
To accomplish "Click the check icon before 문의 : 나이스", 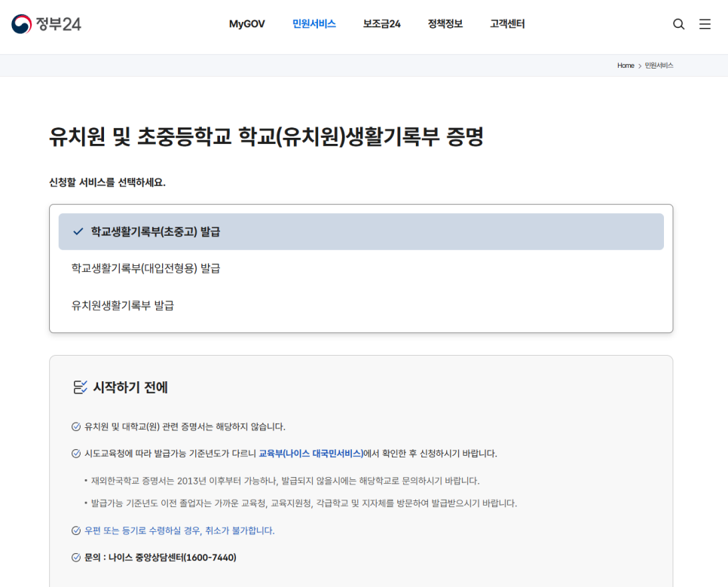I will (75, 558).
